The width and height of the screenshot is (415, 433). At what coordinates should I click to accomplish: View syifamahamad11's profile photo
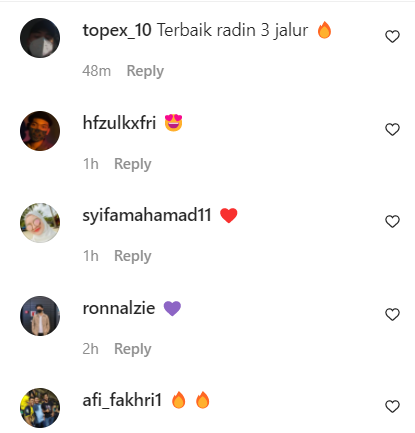point(40,223)
